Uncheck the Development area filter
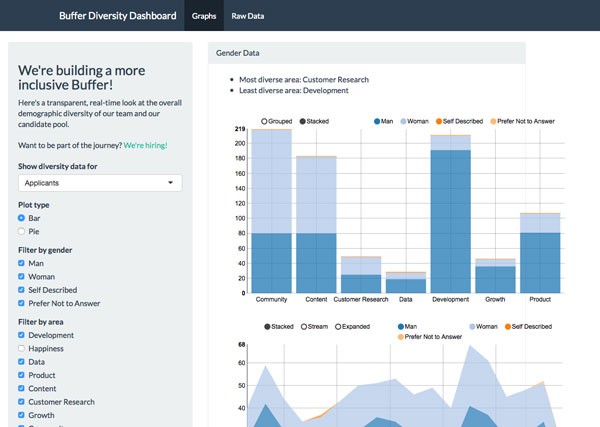The image size is (600, 427). click(x=21, y=335)
